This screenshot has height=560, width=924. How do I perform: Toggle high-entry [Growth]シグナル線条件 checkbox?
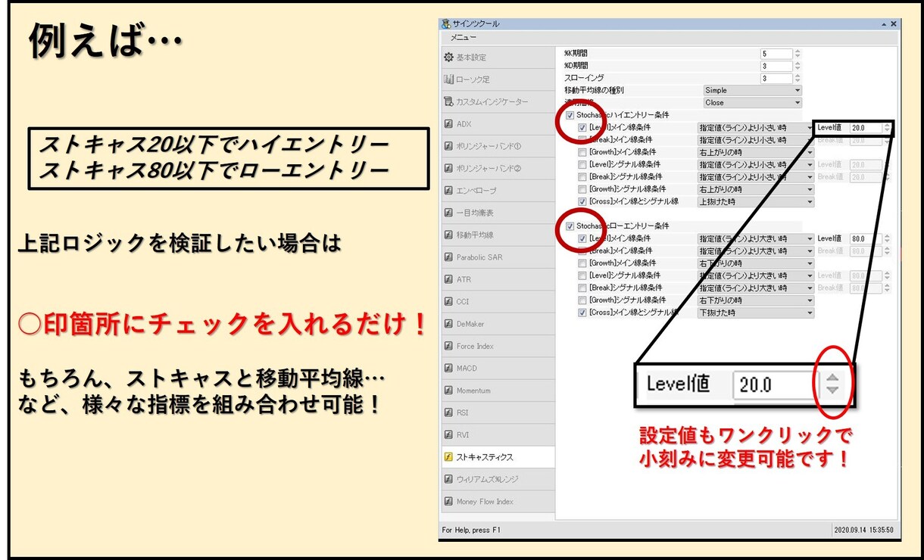click(x=582, y=189)
